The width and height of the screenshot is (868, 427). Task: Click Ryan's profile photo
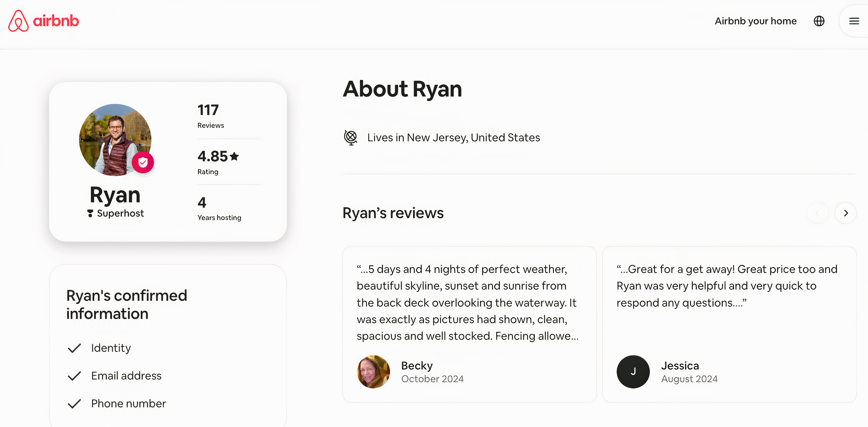pos(115,140)
